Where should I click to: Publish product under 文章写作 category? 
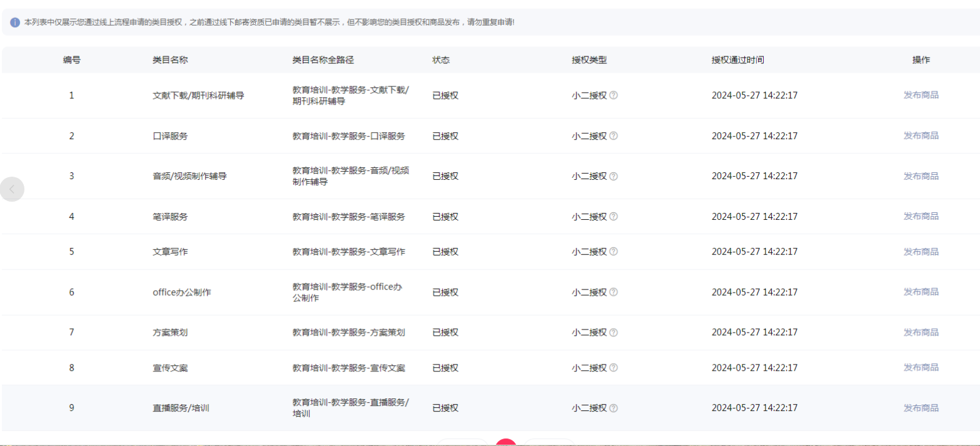click(920, 252)
